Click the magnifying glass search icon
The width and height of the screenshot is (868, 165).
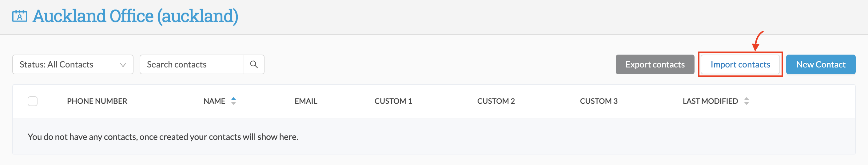(x=254, y=64)
